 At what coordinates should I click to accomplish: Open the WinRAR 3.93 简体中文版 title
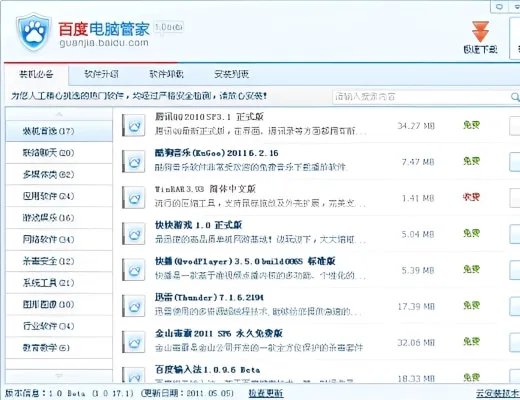pyautogui.click(x=205, y=189)
